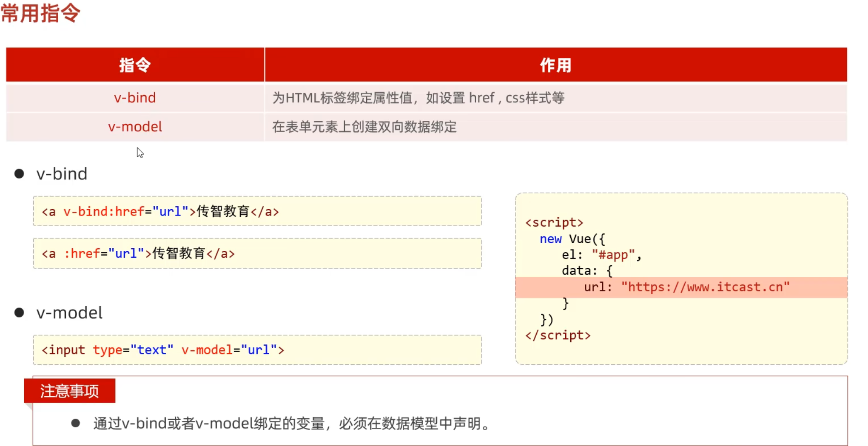Click the shorthand :href code line
The height and width of the screenshot is (446, 868).
pos(257,253)
